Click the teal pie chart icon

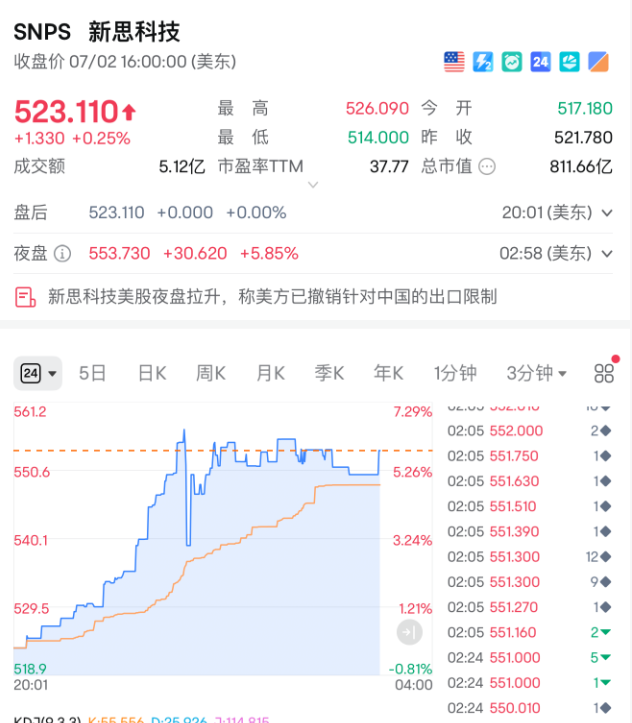coord(569,62)
